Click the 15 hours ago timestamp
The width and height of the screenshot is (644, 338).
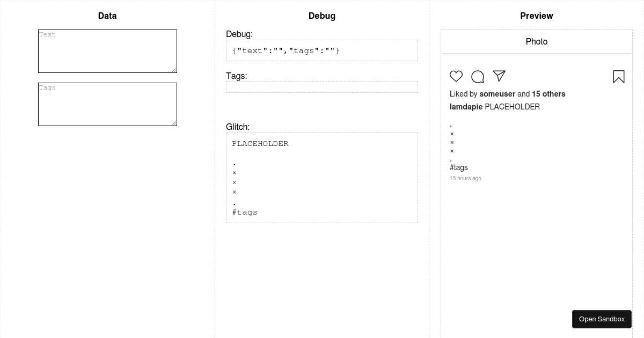pos(465,178)
